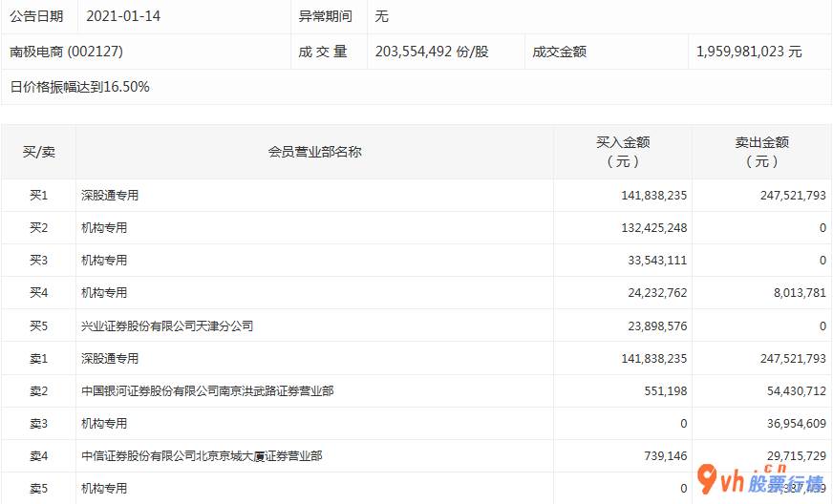Open 中国银河证券南京洪武路证券营业部 entry

click(207, 390)
